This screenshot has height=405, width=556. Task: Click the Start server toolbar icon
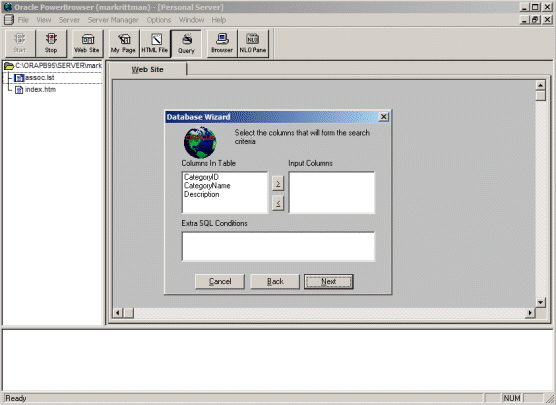pyautogui.click(x=20, y=43)
